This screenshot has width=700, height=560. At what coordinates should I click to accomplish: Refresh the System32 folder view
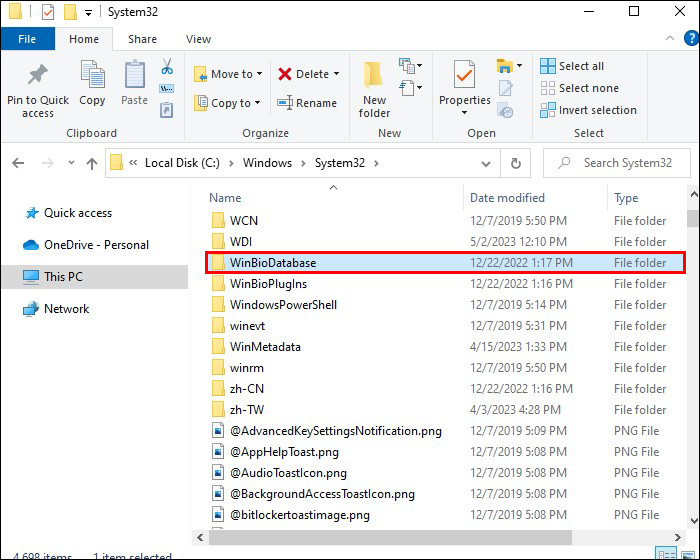(x=516, y=163)
